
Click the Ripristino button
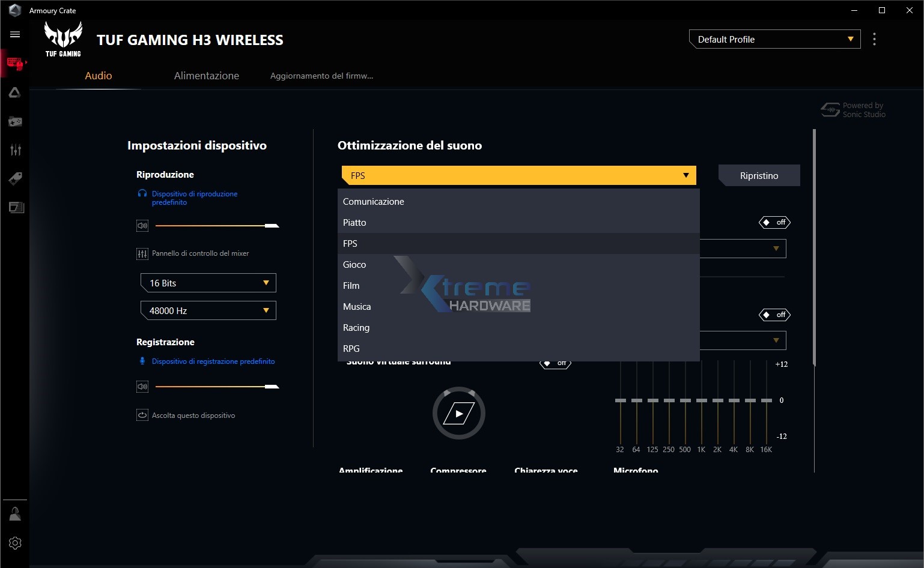pyautogui.click(x=759, y=176)
